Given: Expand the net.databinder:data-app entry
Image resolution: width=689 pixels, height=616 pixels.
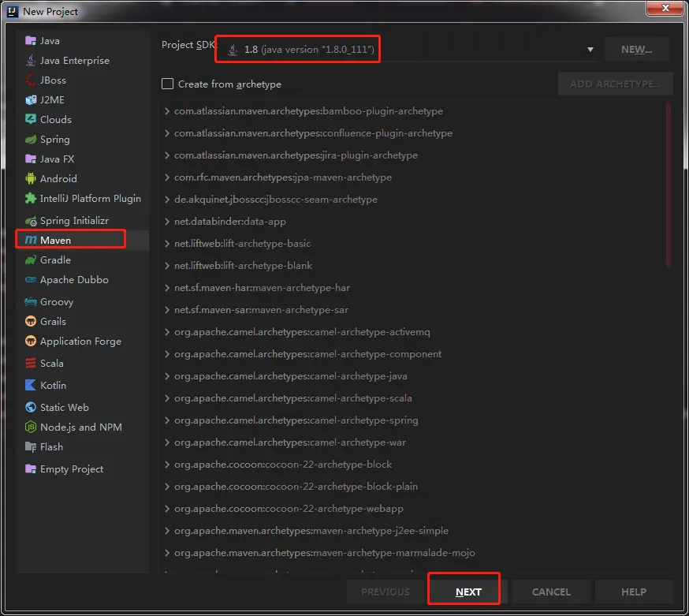Looking at the screenshot, I should point(167,222).
